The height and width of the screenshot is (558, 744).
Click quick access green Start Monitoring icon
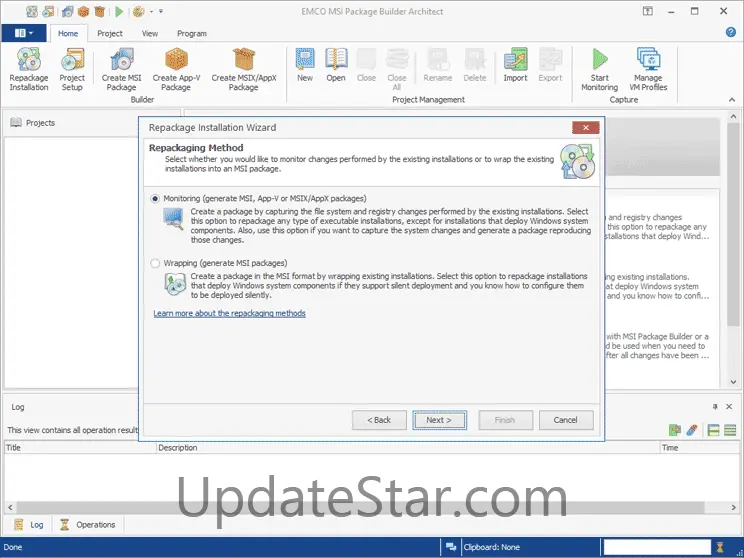coord(119,11)
